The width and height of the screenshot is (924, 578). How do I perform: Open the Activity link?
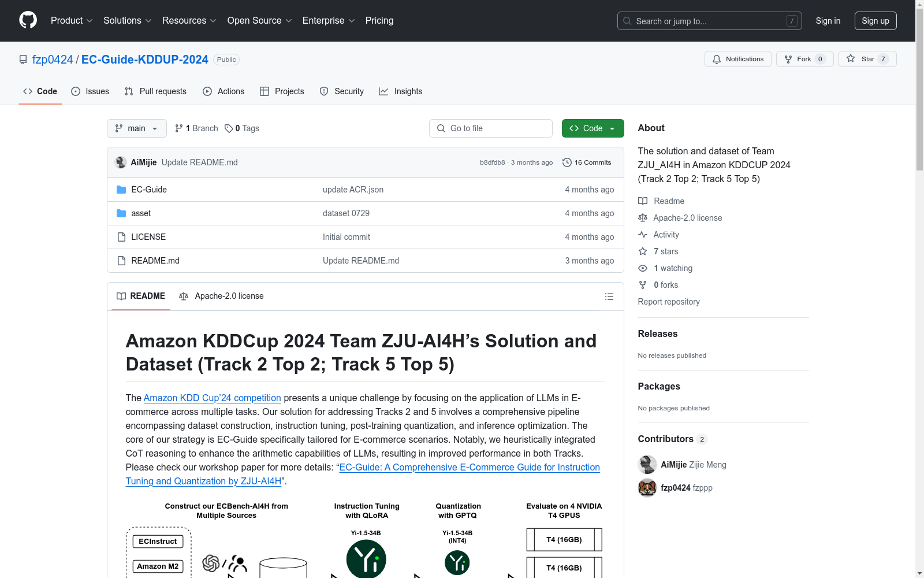tap(659, 235)
